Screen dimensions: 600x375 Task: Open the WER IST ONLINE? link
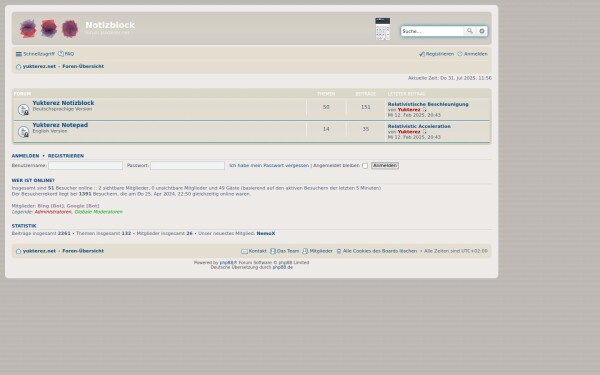(x=33, y=181)
